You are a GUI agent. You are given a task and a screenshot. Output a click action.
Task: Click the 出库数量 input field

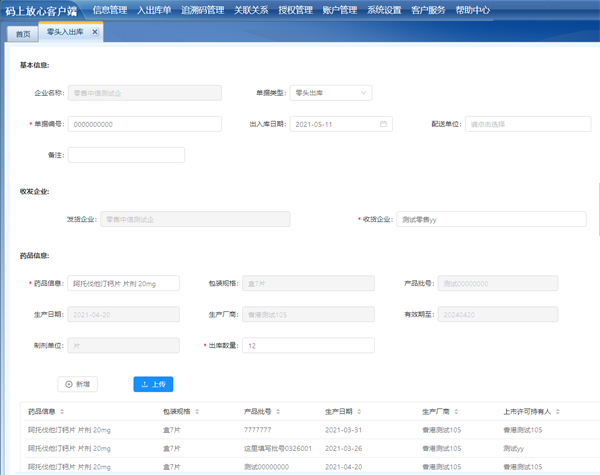point(308,345)
